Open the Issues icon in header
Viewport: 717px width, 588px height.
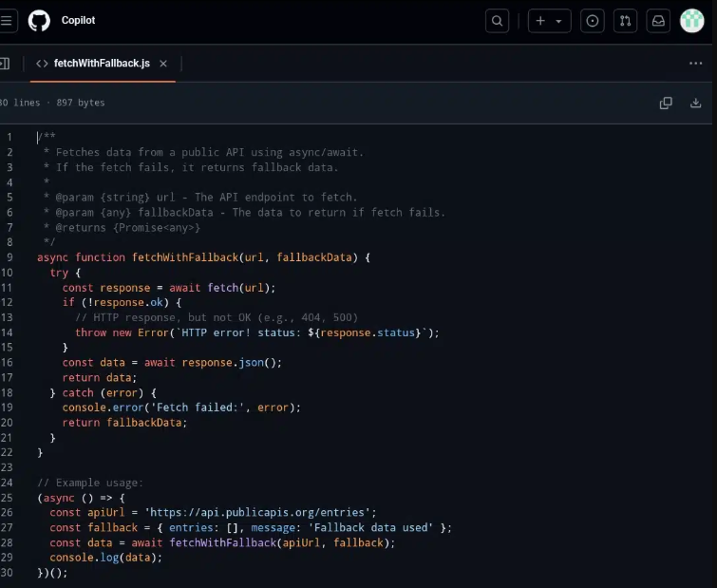coord(593,21)
